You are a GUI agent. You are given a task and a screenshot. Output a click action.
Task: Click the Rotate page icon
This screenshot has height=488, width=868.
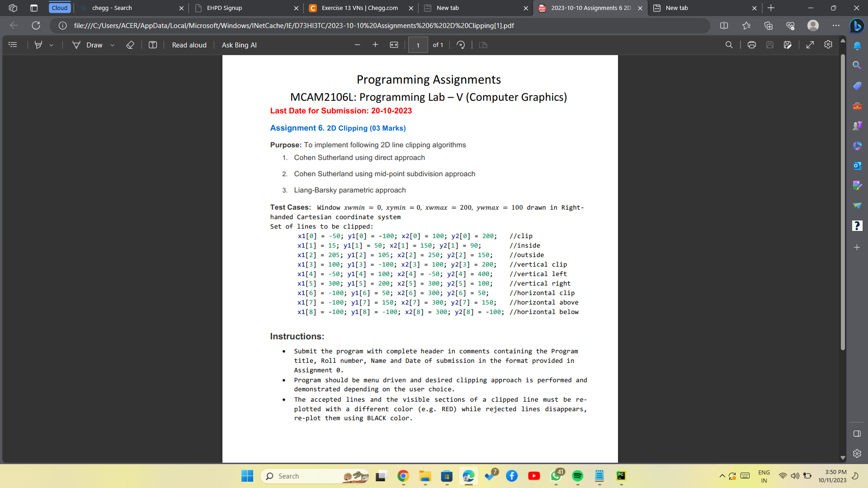click(461, 45)
